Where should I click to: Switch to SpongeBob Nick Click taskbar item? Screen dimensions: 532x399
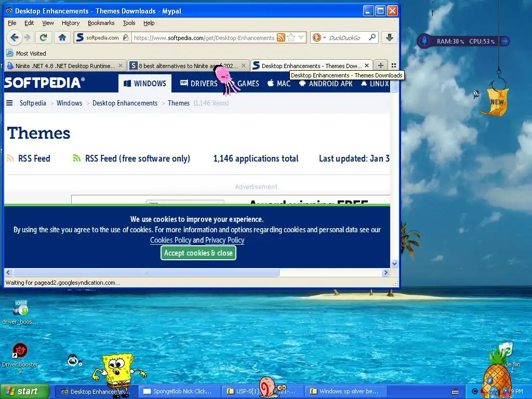(179, 391)
